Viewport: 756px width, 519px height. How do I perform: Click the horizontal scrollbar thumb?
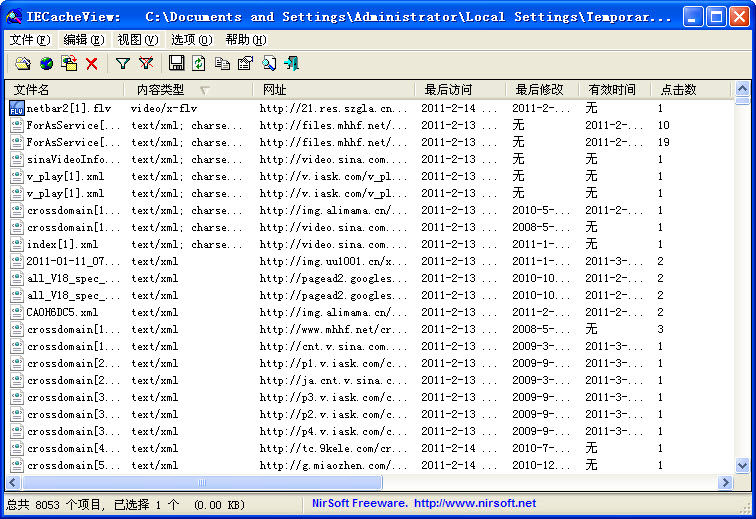pyautogui.click(x=202, y=482)
